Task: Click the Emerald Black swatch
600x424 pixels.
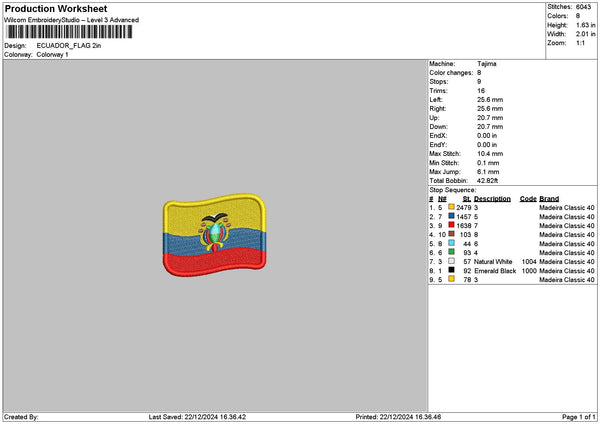Action: 452,270
